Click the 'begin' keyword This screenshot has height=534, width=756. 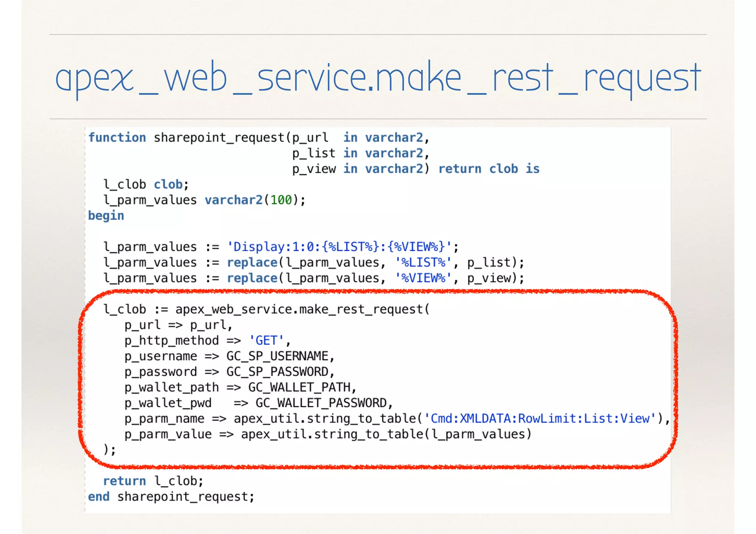[106, 216]
